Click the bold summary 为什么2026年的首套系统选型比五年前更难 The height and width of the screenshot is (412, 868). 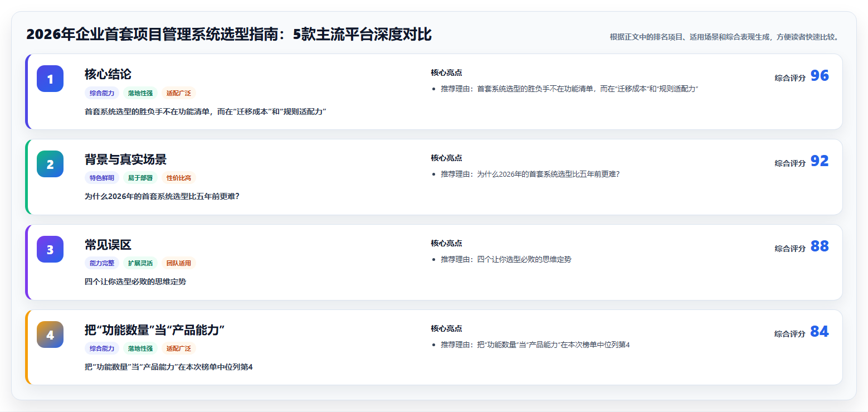pos(162,196)
